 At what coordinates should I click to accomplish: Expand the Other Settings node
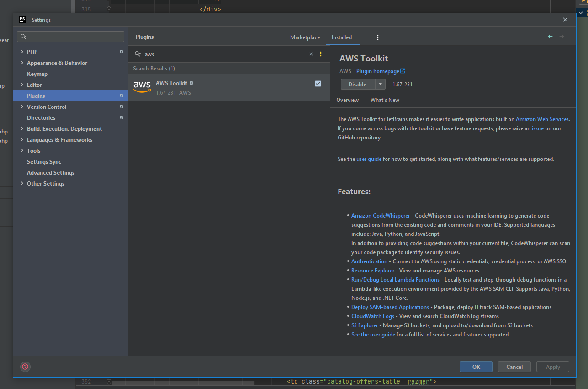[x=22, y=184]
